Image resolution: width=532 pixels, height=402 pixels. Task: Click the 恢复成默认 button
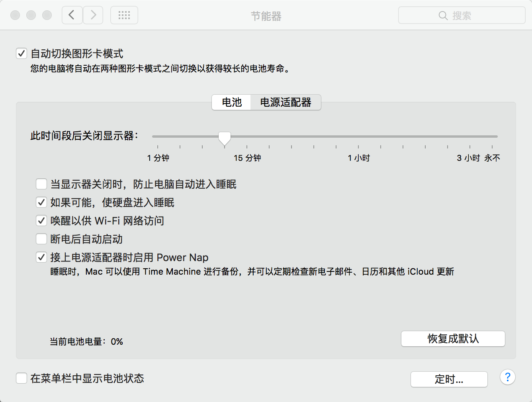453,339
